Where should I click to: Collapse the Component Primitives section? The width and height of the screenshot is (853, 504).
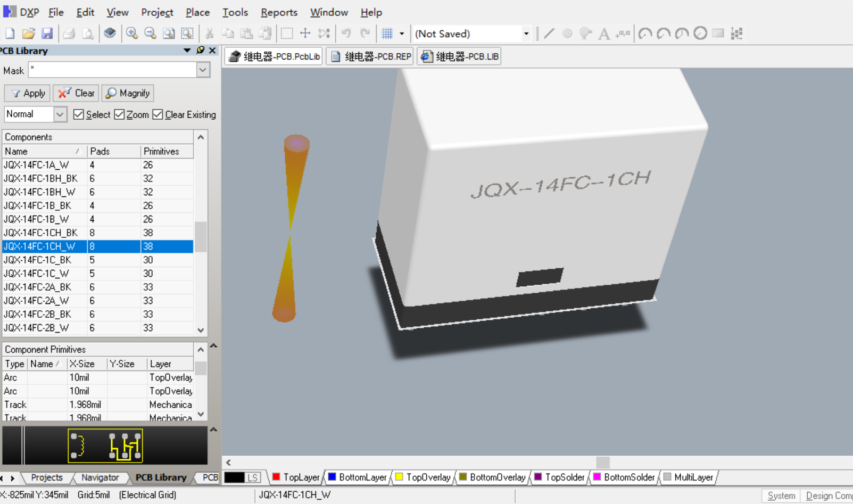pos(213,346)
